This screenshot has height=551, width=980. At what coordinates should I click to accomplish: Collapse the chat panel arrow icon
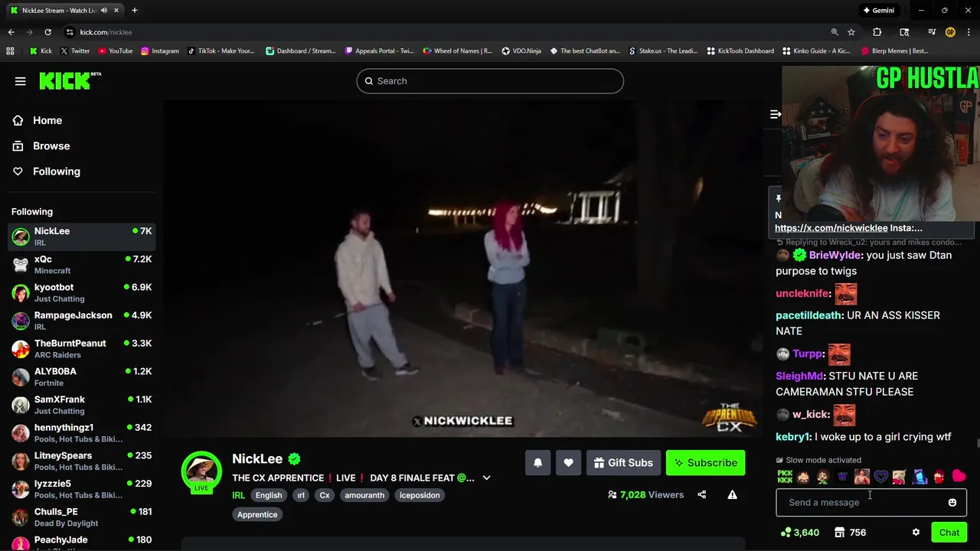click(775, 114)
